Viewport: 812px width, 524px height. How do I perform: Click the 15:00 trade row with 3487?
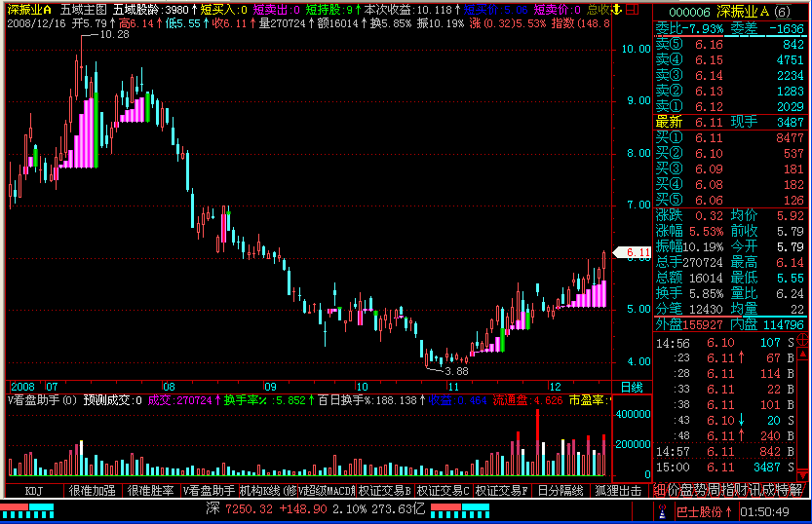pyautogui.click(x=725, y=468)
